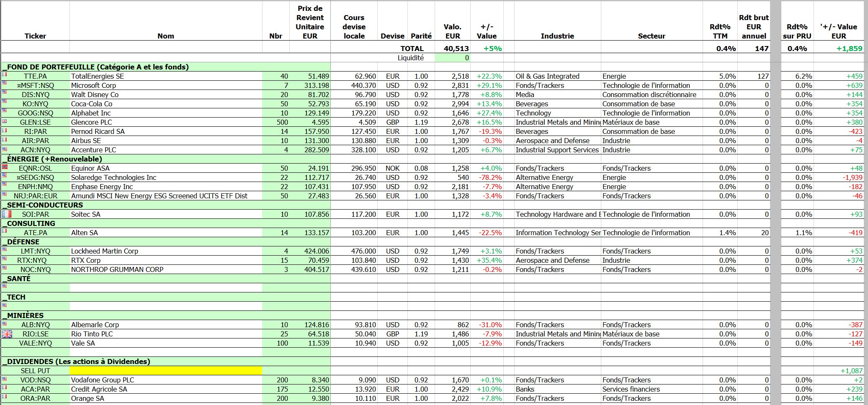
Task: Click the Cours devise locale header
Action: click(354, 27)
